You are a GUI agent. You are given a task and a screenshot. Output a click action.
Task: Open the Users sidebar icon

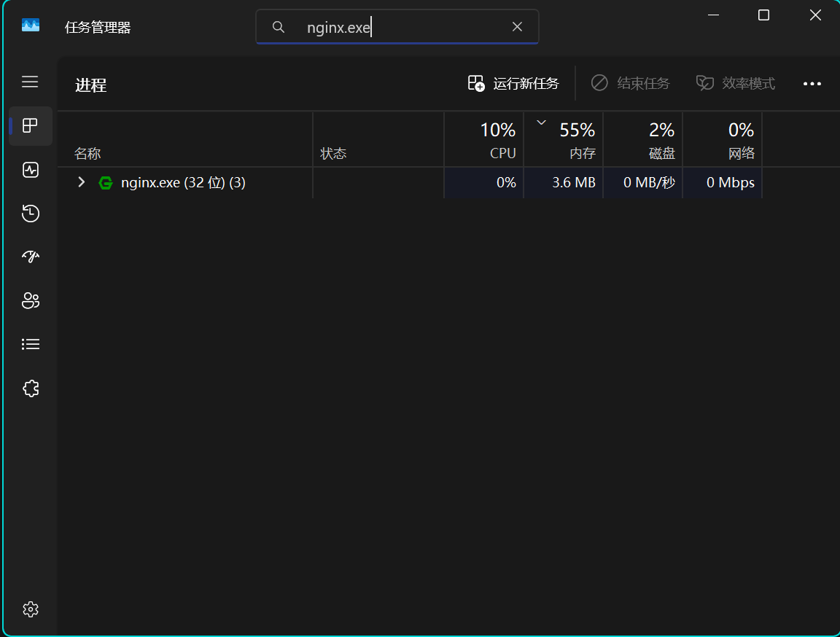click(30, 300)
